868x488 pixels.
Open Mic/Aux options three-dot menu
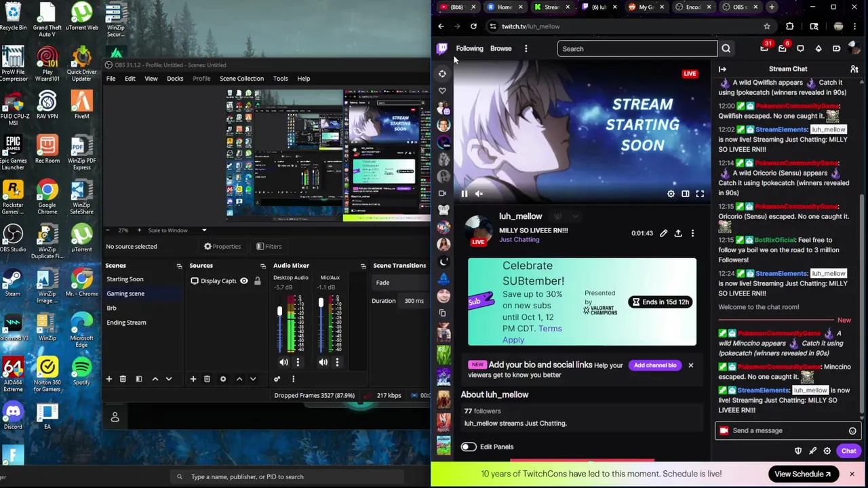point(337,362)
